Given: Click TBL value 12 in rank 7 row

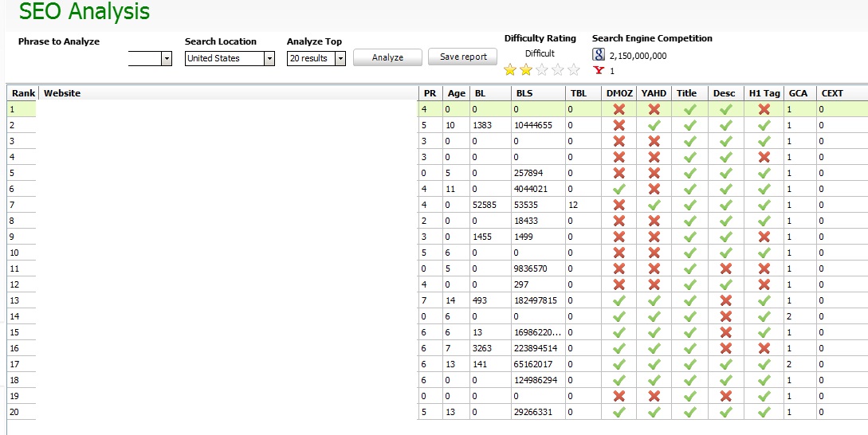Looking at the screenshot, I should [573, 205].
